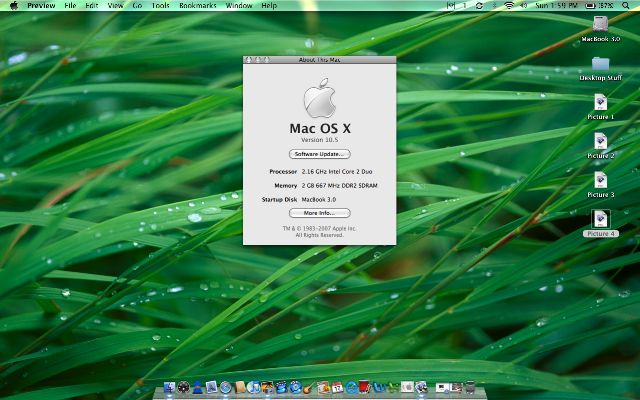The height and width of the screenshot is (400, 640).
Task: Open the battery status menu
Action: [600, 6]
